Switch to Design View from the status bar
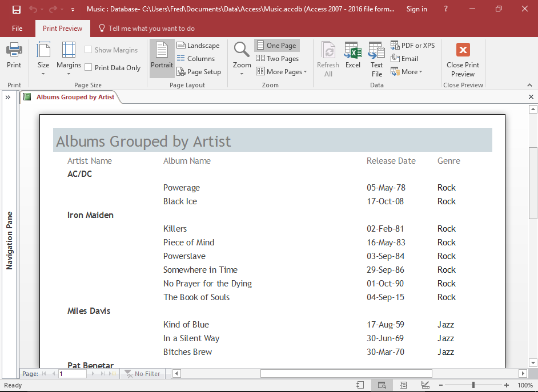This screenshot has width=538, height=392. 425,385
